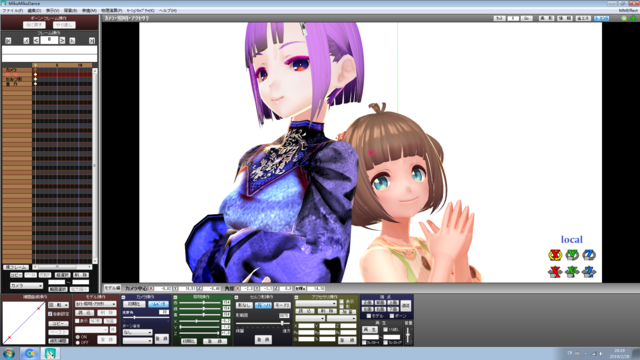
Task: Jump to first frame in frame controls
Action: click(x=8, y=40)
